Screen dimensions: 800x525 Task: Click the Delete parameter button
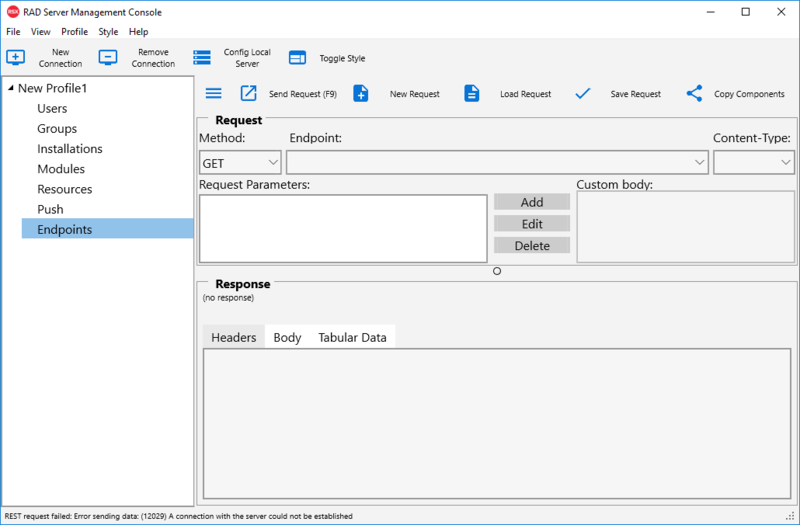point(532,245)
